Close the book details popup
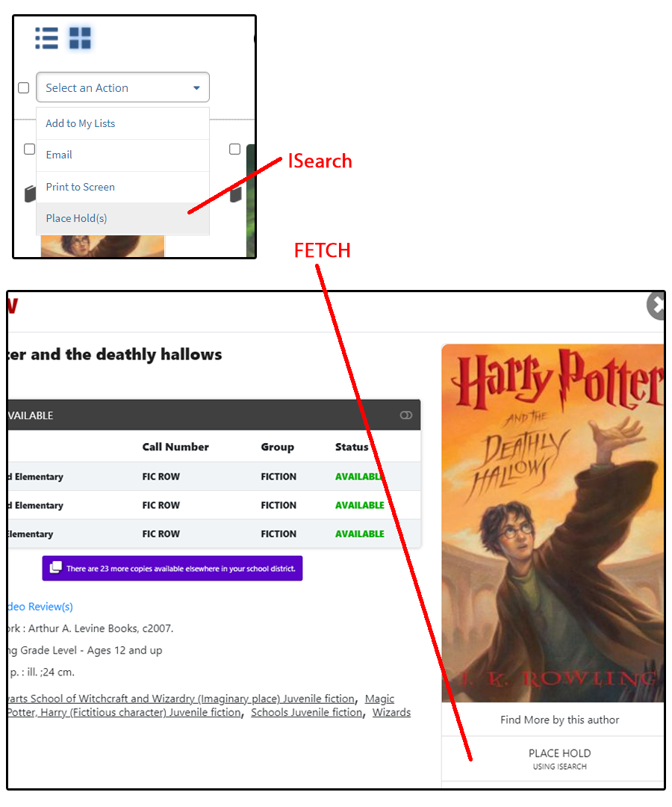Screen dimensions: 672x807 click(x=656, y=306)
